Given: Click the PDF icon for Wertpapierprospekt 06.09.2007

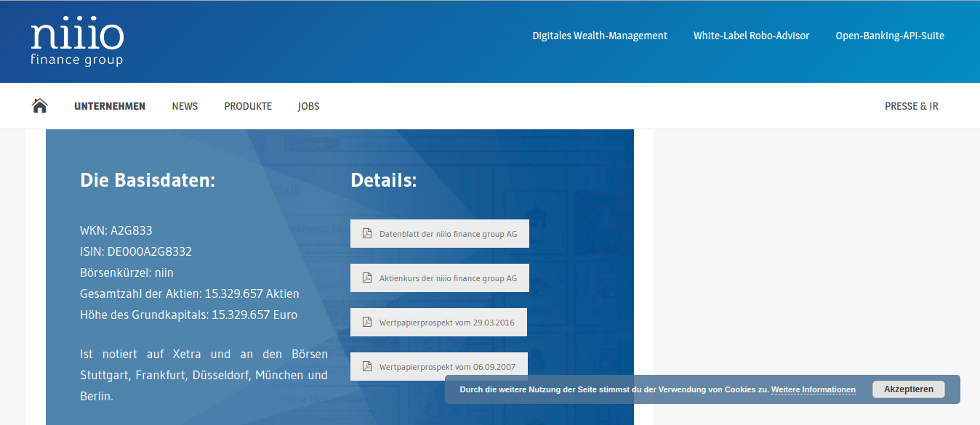Looking at the screenshot, I should point(366,366).
